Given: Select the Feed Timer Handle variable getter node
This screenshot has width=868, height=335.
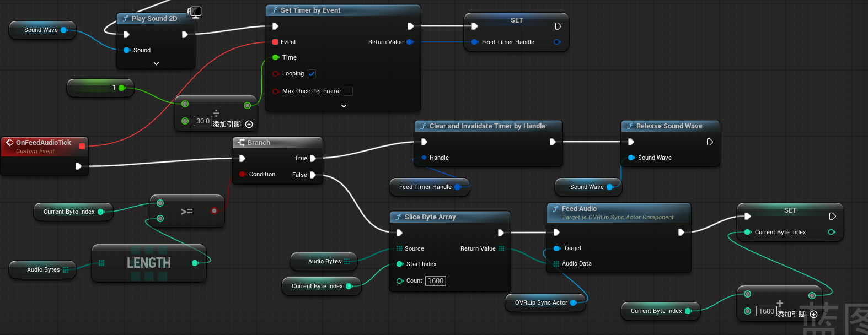Looking at the screenshot, I should pos(430,187).
